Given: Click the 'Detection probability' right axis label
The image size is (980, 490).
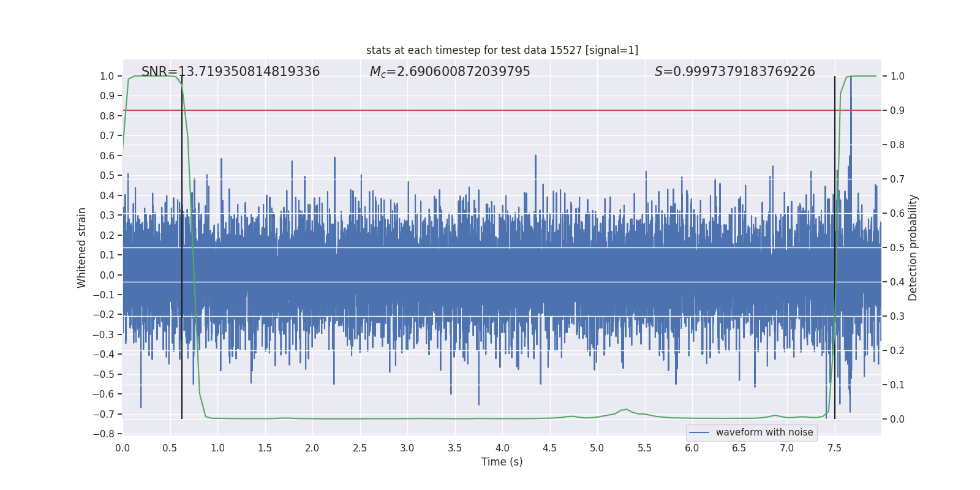Looking at the screenshot, I should pyautogui.click(x=913, y=247).
